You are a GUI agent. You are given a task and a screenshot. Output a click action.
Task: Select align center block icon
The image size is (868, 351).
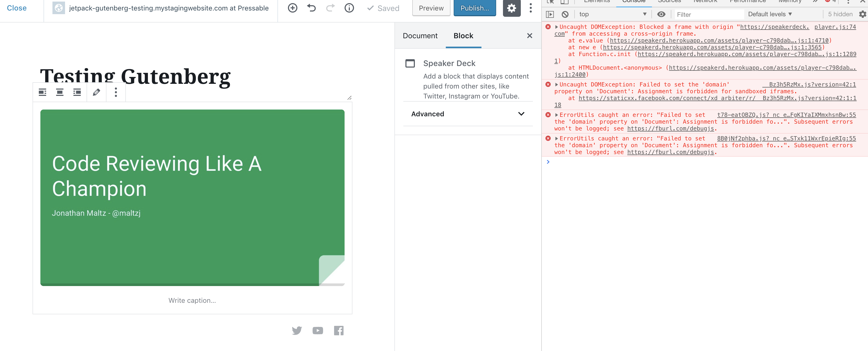tap(60, 92)
